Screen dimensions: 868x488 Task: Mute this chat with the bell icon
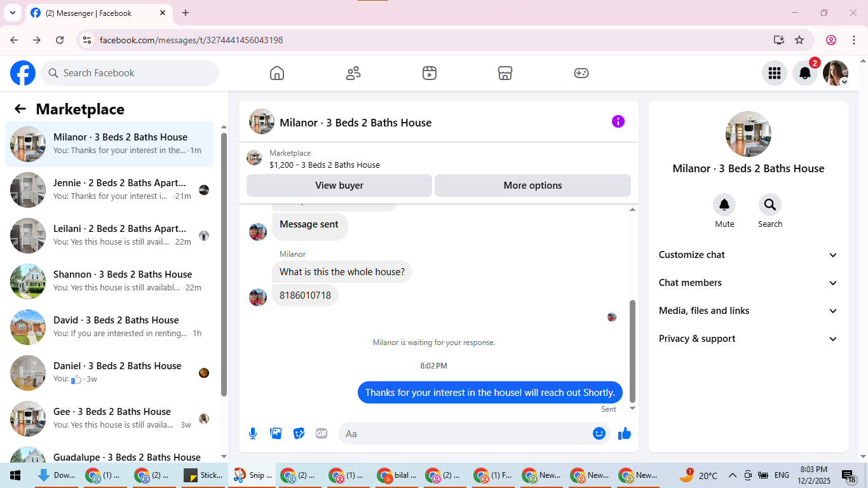(724, 205)
